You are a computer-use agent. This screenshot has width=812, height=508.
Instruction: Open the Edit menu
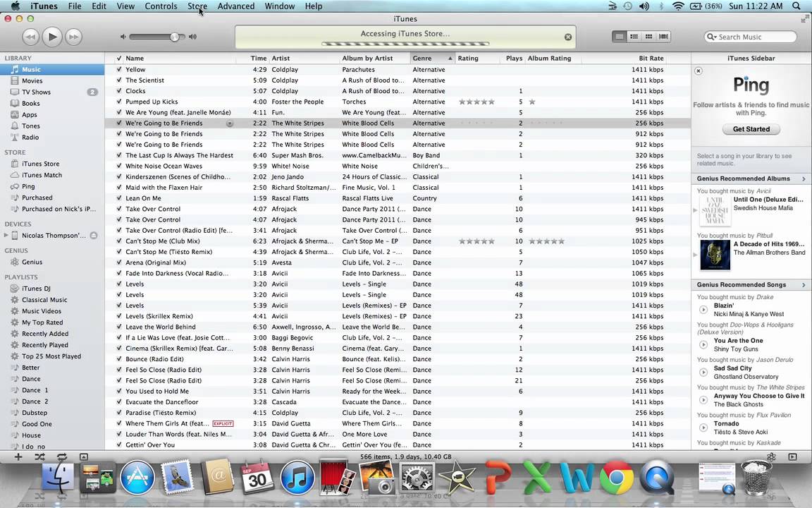click(x=99, y=6)
